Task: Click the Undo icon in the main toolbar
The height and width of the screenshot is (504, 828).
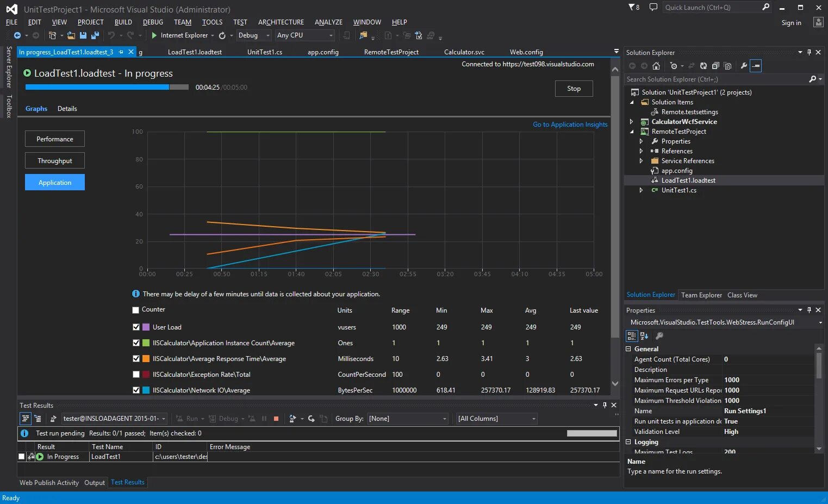Action: point(111,35)
